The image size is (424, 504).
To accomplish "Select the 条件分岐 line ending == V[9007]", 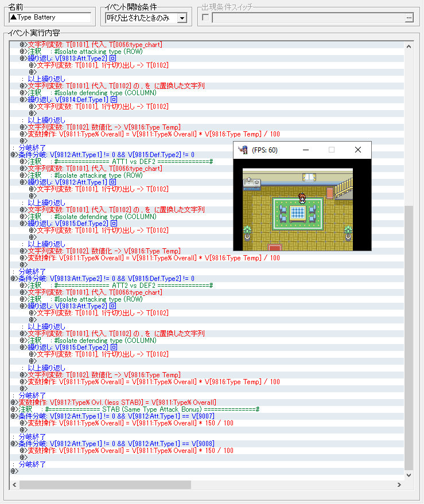I will pyautogui.click(x=207, y=416).
